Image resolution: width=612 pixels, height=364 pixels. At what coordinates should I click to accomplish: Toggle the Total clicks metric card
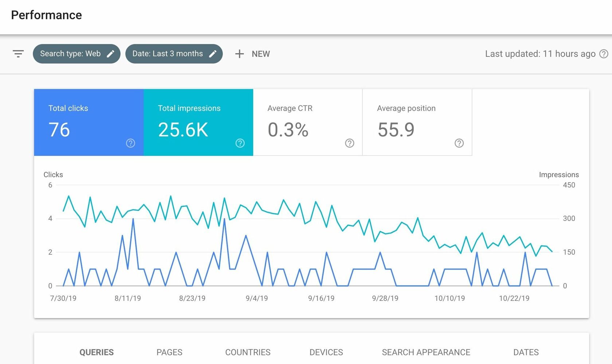tap(89, 122)
